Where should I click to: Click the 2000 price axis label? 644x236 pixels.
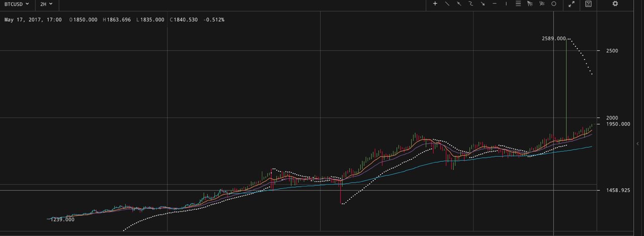(612, 118)
